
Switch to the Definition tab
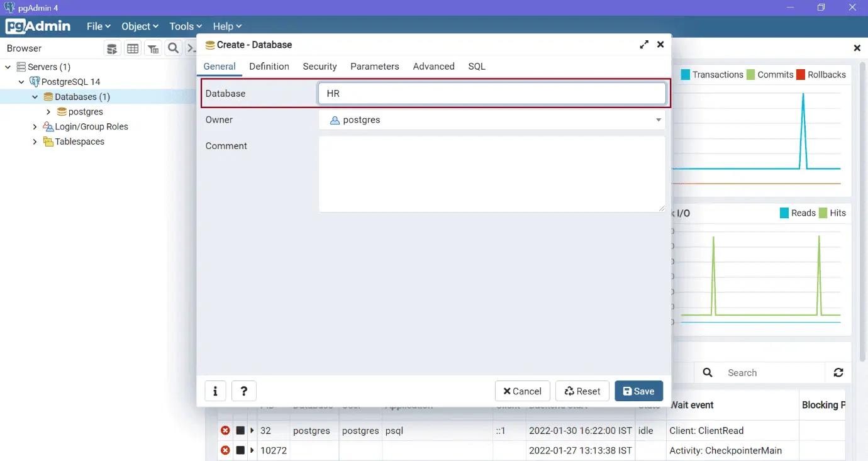[269, 66]
